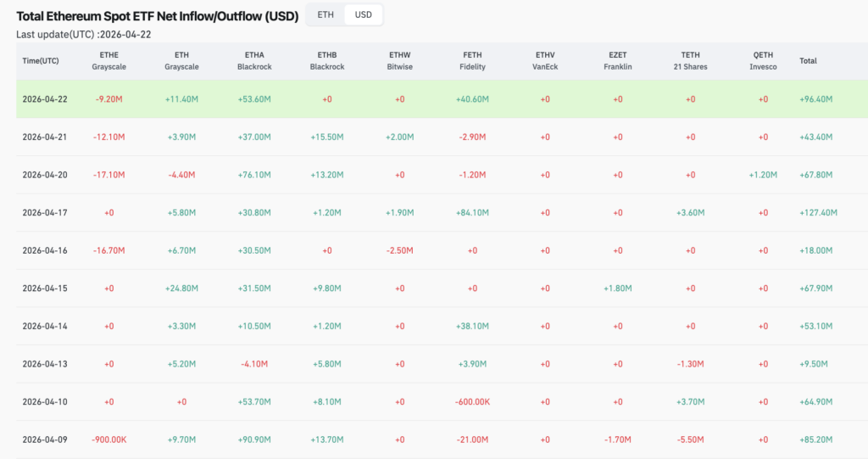Click the FETH Fidelity column header

tap(472, 61)
